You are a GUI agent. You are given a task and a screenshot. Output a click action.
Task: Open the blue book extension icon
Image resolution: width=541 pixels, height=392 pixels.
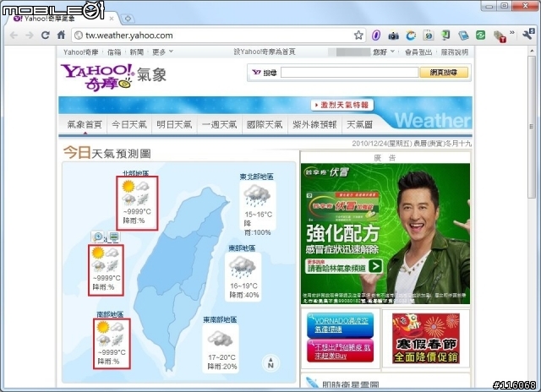pos(463,35)
